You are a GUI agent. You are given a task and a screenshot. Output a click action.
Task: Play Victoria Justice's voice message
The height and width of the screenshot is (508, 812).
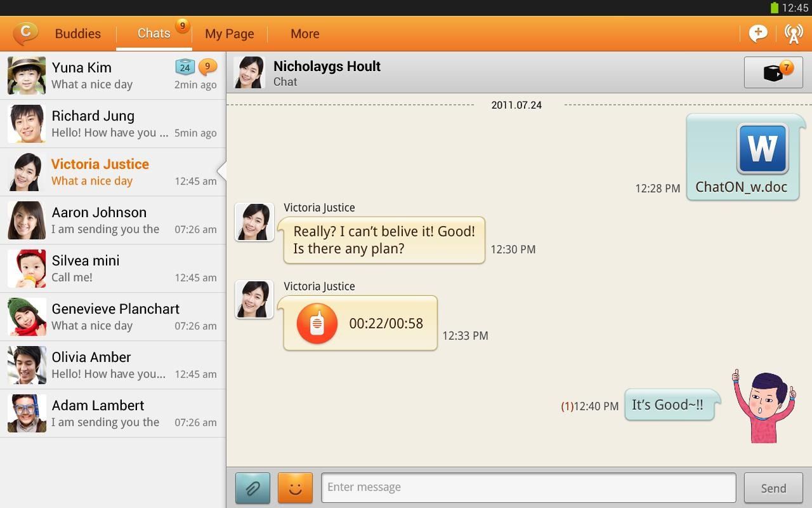point(316,323)
